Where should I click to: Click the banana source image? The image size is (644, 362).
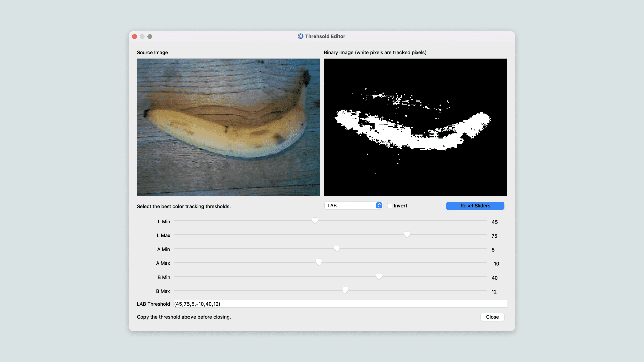(x=228, y=127)
